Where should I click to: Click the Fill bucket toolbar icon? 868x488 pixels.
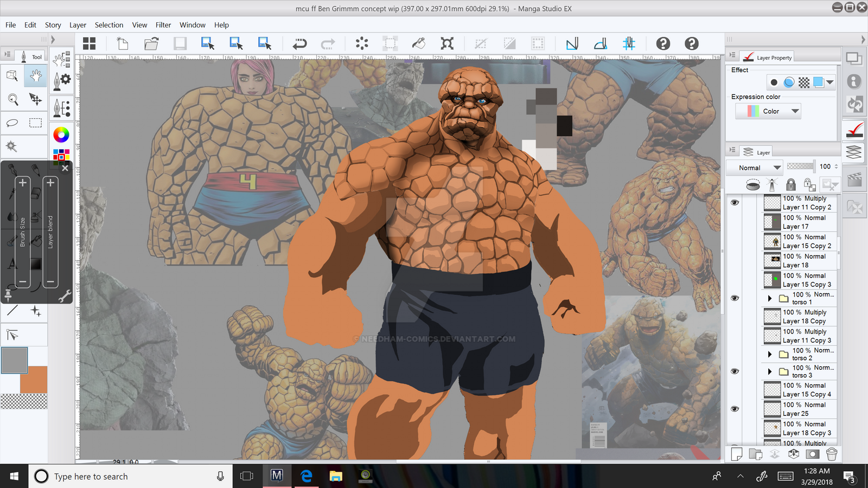coord(418,43)
